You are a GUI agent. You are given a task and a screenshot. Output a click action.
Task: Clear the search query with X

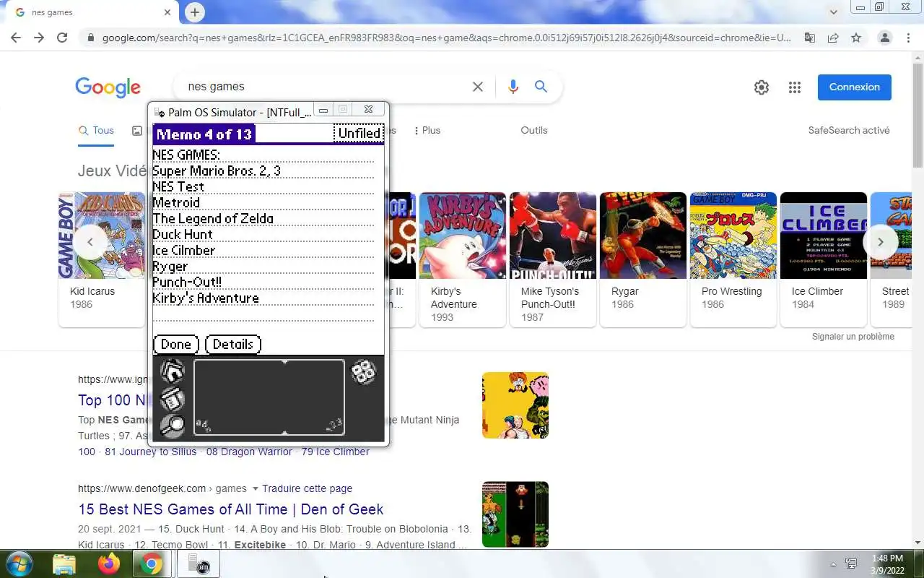pyautogui.click(x=478, y=87)
